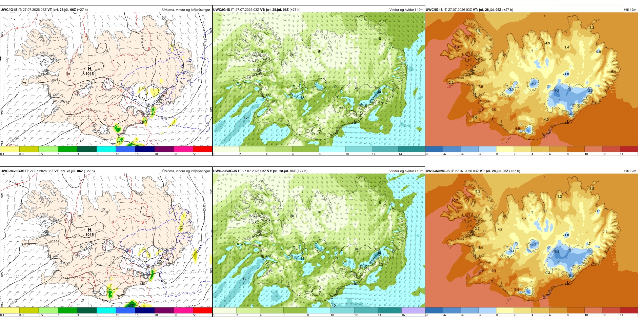Click the H 1015 marker on UWC/IG-IS pressure map

coord(89,71)
